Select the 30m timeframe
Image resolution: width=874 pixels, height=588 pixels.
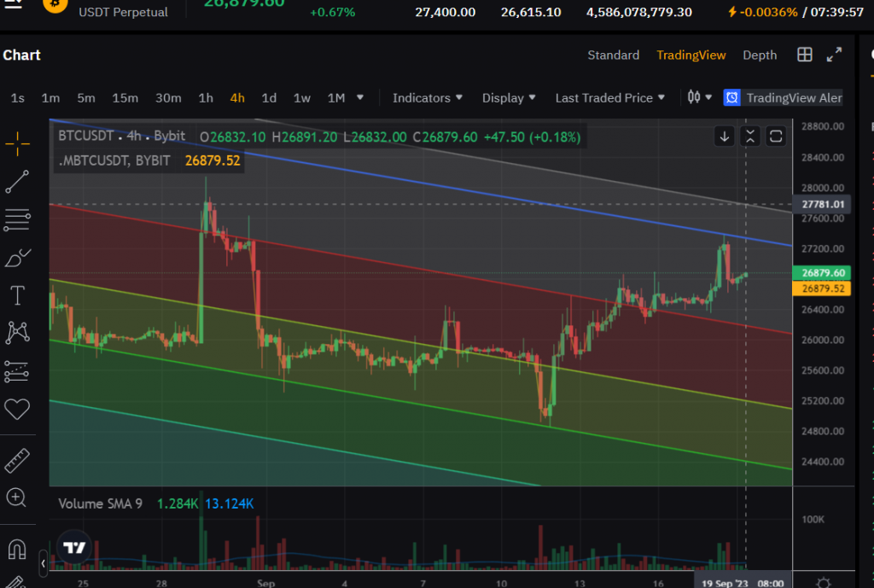[x=168, y=98]
